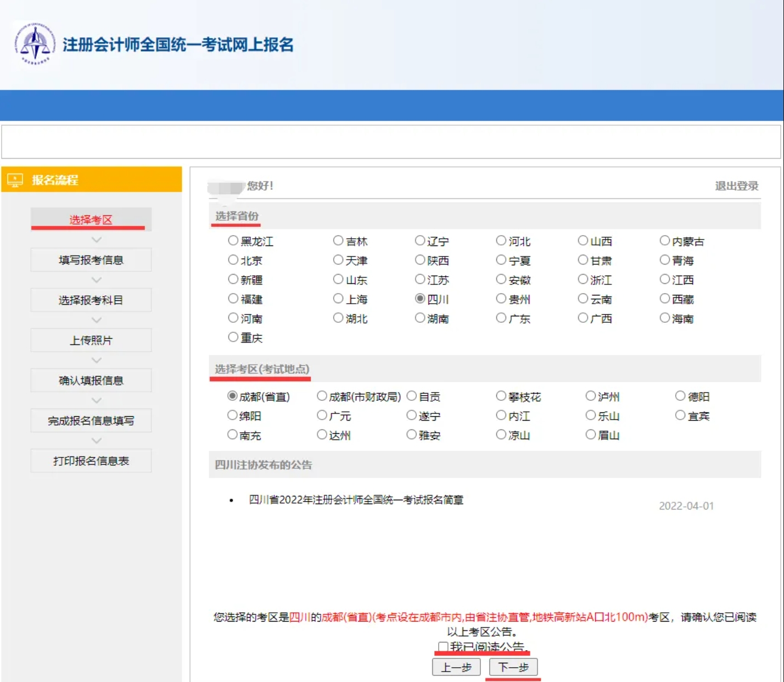Select 自贡 exam area
The width and height of the screenshot is (784, 682).
pyautogui.click(x=412, y=395)
